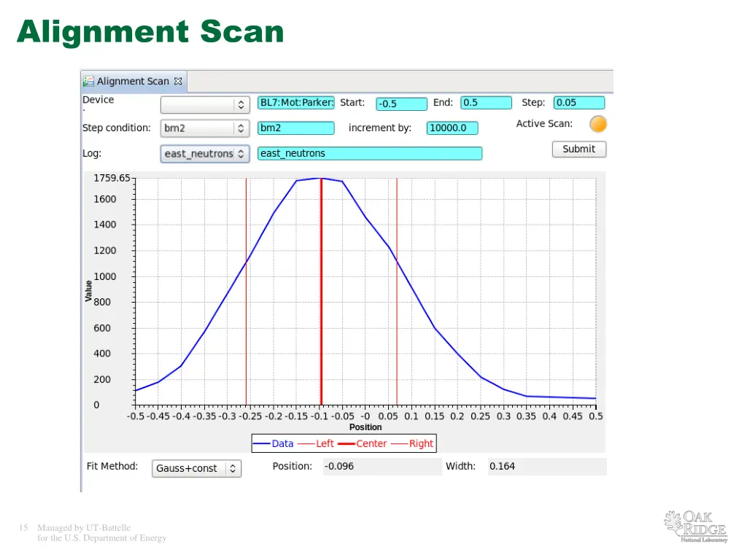Screen dimensions: 747x560
Task: Click the Start value field
Action: [x=400, y=104]
